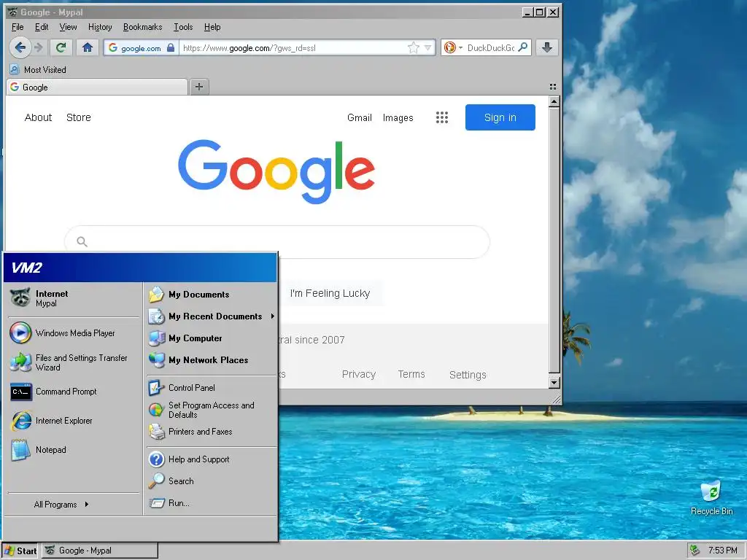Click the 7:53 PM clock
The width and height of the screenshot is (747, 560).
click(x=723, y=551)
